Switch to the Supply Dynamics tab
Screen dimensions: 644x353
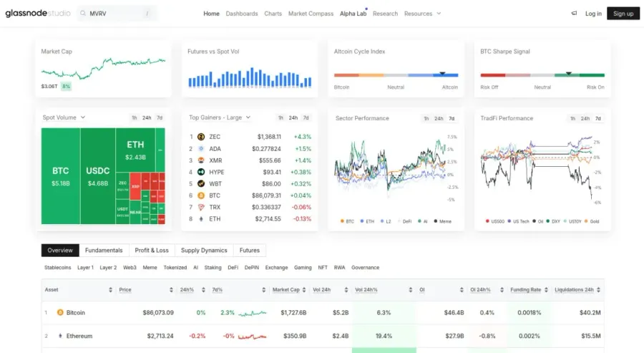click(x=204, y=251)
